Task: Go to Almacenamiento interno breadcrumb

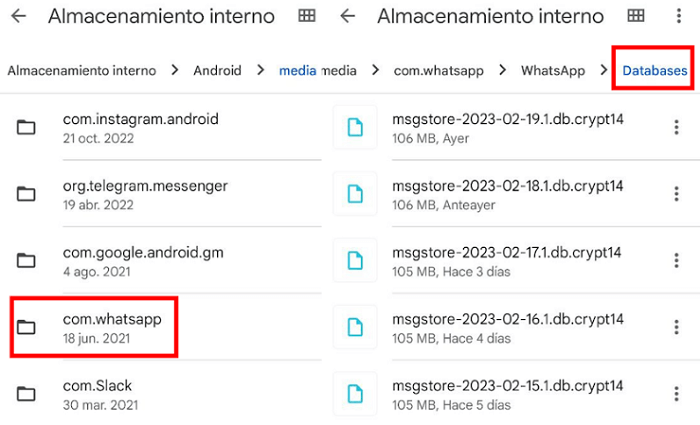Action: [x=82, y=71]
